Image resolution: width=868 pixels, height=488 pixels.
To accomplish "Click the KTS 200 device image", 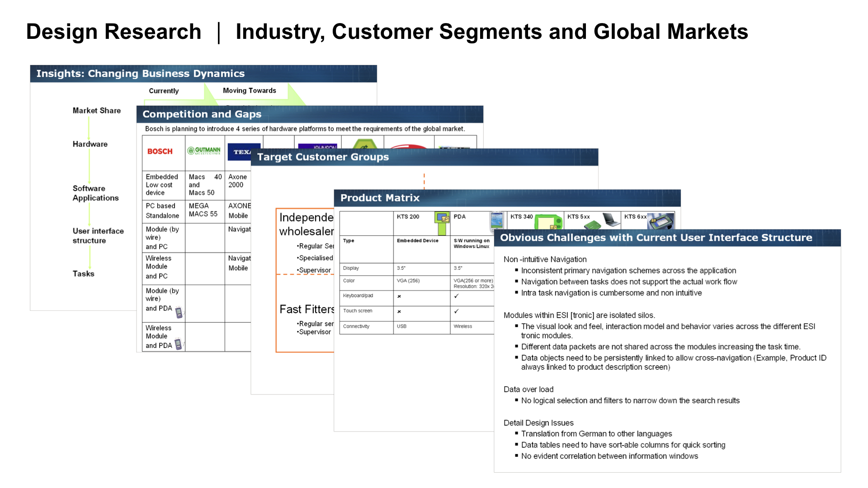I will pyautogui.click(x=442, y=218).
